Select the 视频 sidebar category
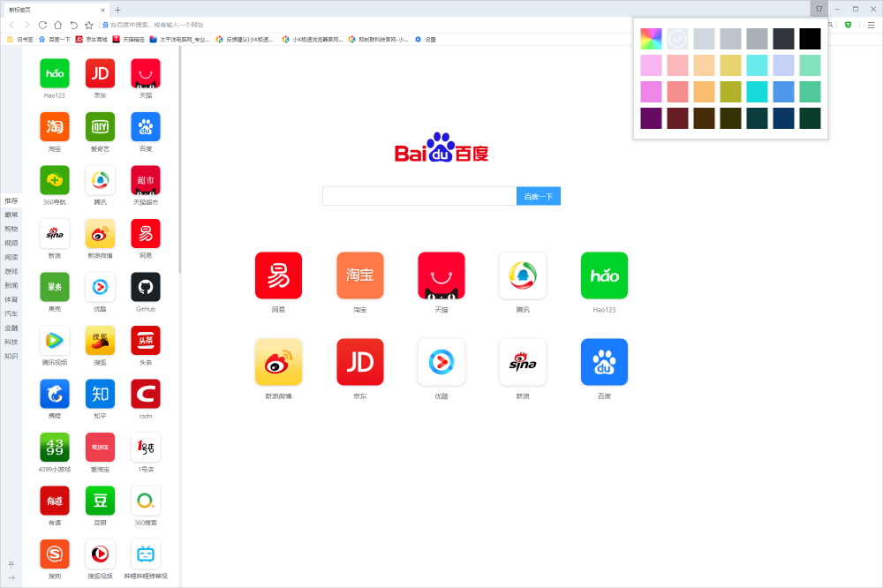Image resolution: width=883 pixels, height=588 pixels. coord(11,243)
